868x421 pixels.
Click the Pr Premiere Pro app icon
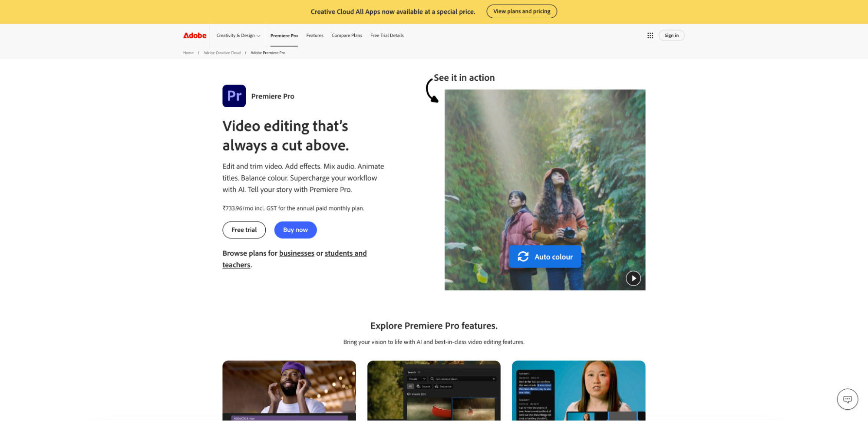point(234,96)
